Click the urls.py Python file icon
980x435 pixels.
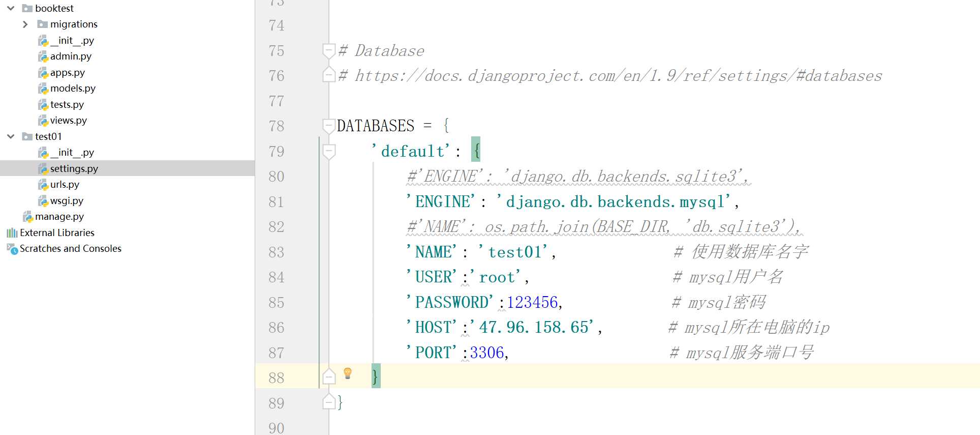(43, 185)
